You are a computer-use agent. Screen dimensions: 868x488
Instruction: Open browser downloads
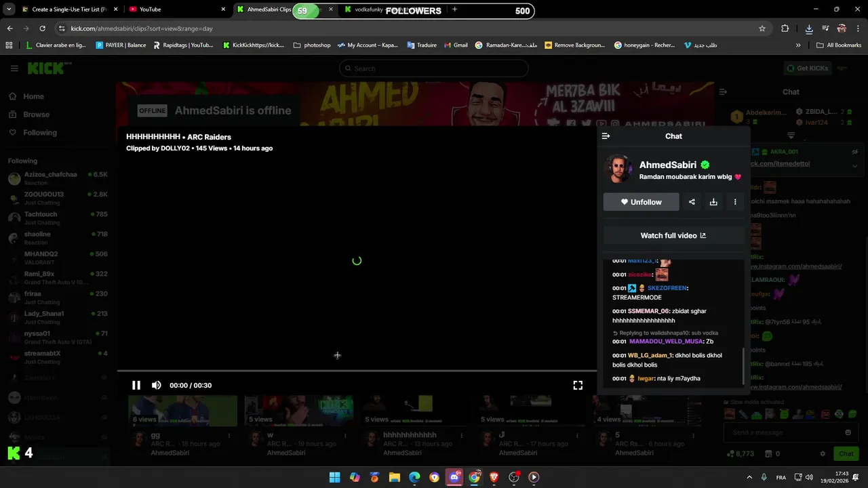809,28
